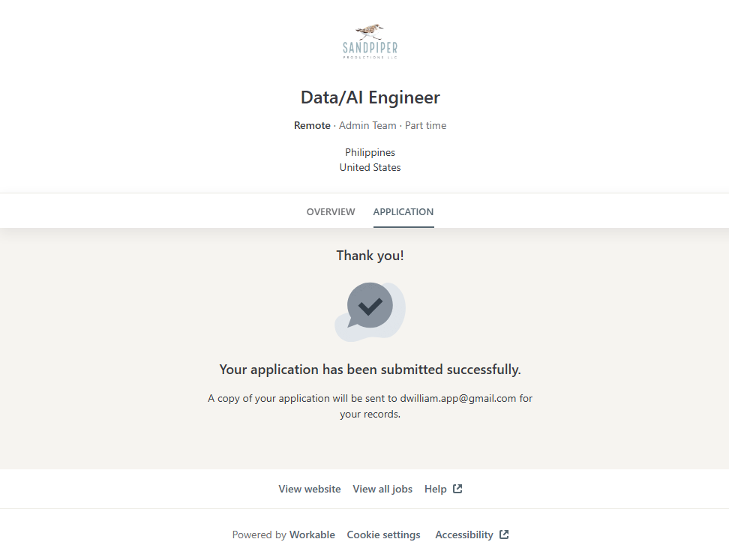Screen dimensions: 729x560
Task: Click the Philippines location text
Action: click(370, 152)
